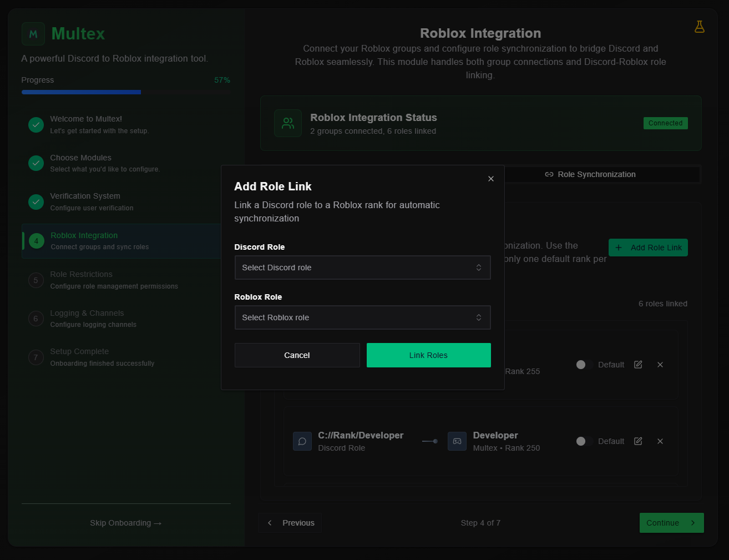Remove the Rank 255 role link
The height and width of the screenshot is (560, 729).
click(660, 365)
